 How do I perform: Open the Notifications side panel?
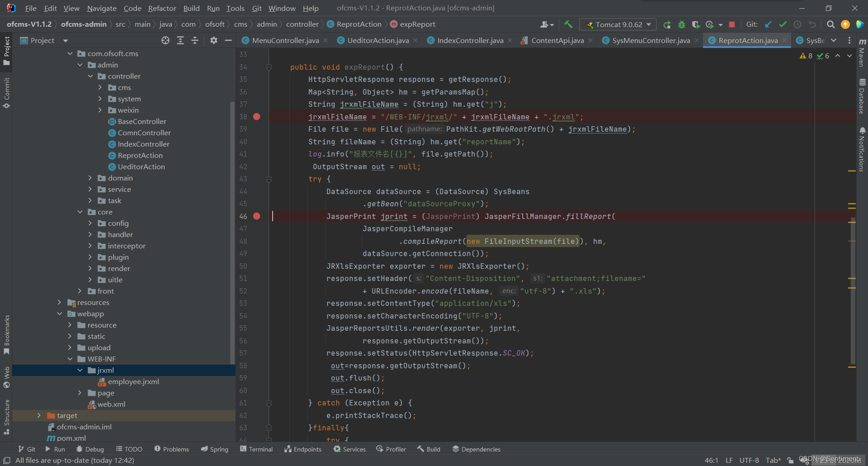point(862,149)
